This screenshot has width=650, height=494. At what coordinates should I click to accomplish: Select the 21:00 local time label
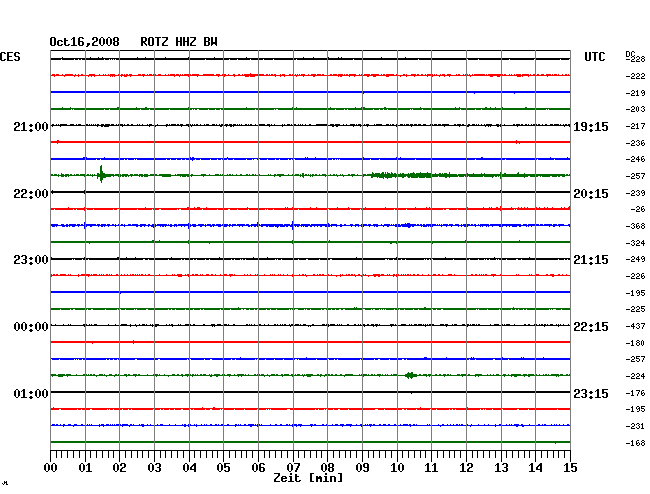coord(31,127)
